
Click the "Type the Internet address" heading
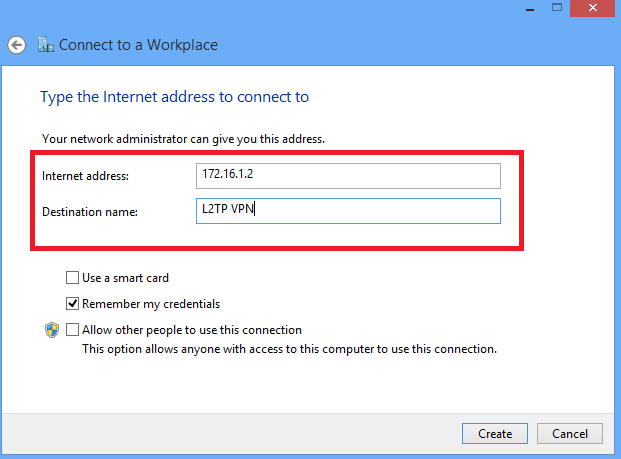pos(175,97)
